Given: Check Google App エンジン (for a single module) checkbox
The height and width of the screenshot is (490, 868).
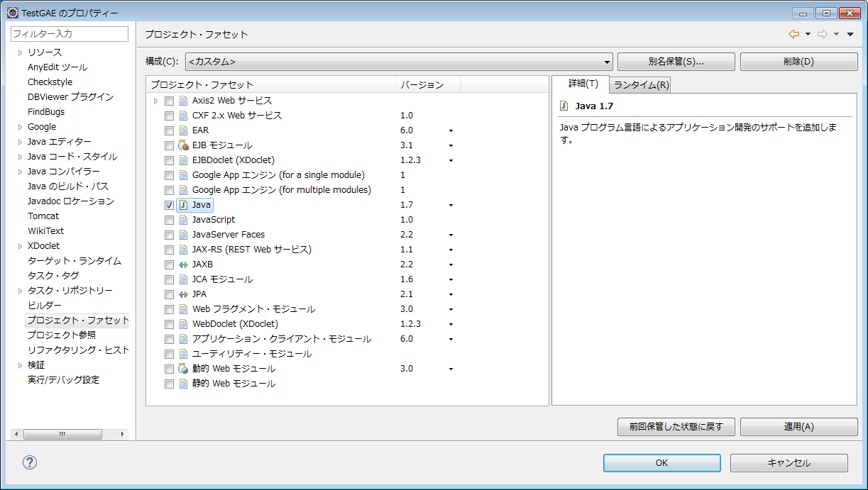Looking at the screenshot, I should click(x=169, y=175).
